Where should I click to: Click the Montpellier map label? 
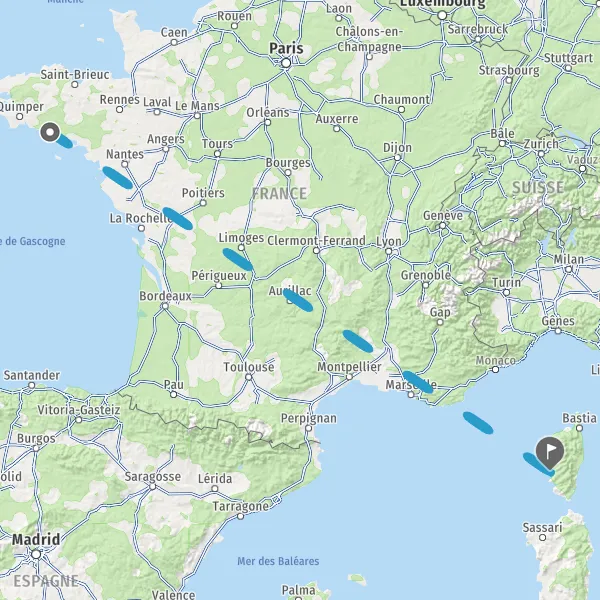click(349, 367)
